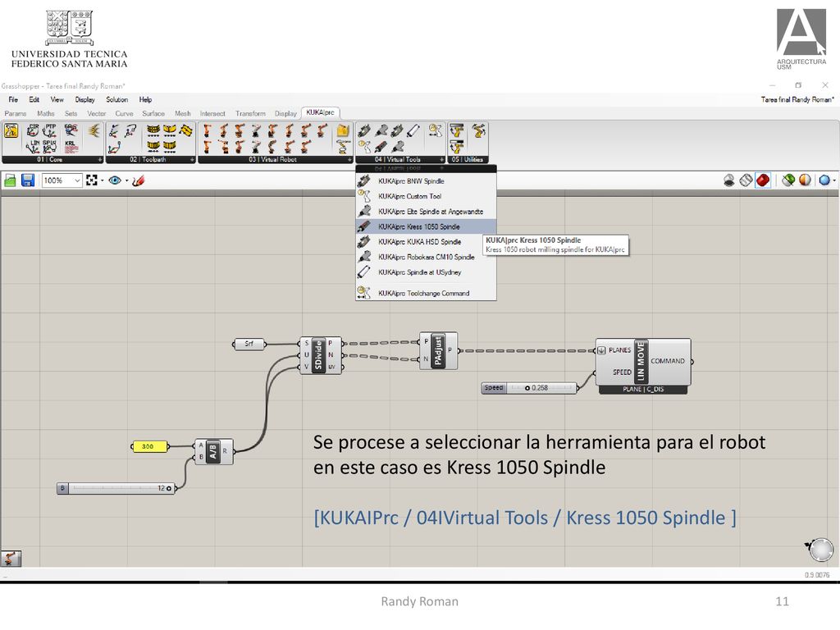Click the Document preview settings sphere icon
The image size is (840, 630).
point(805,180)
